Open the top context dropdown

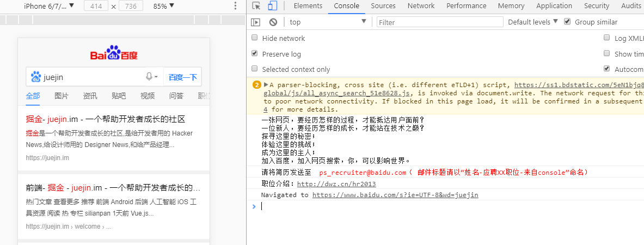[x=327, y=22]
